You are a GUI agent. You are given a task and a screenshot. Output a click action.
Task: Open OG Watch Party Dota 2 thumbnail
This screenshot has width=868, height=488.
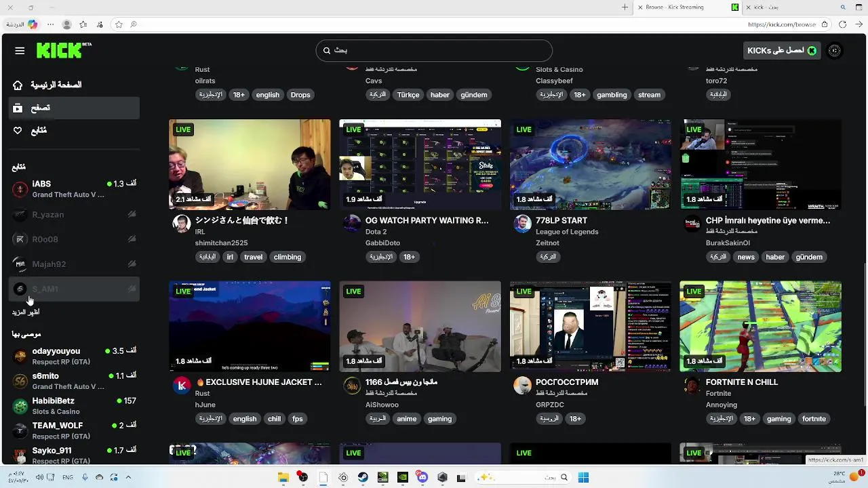pyautogui.click(x=420, y=165)
